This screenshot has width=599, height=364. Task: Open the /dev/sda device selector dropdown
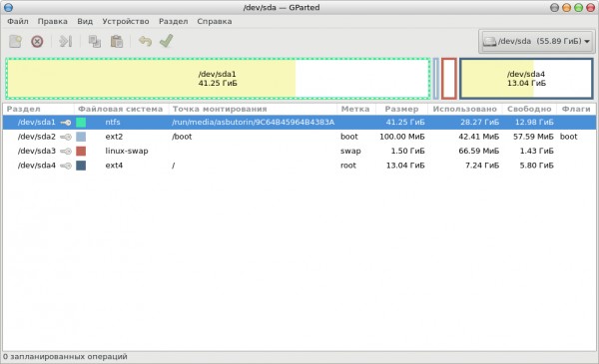(x=536, y=41)
